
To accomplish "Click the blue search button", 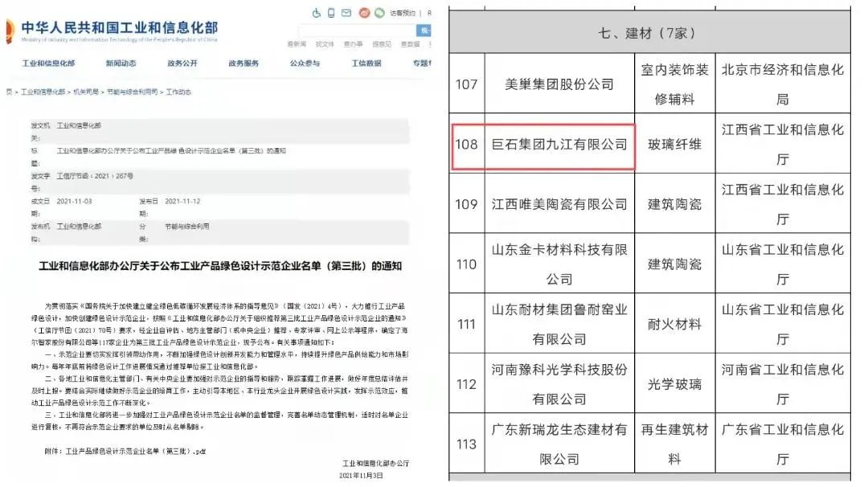I will (425, 30).
